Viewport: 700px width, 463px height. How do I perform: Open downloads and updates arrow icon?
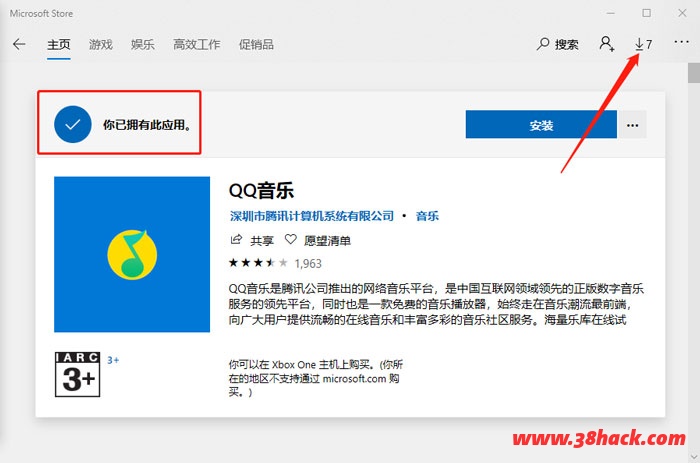tap(639, 45)
